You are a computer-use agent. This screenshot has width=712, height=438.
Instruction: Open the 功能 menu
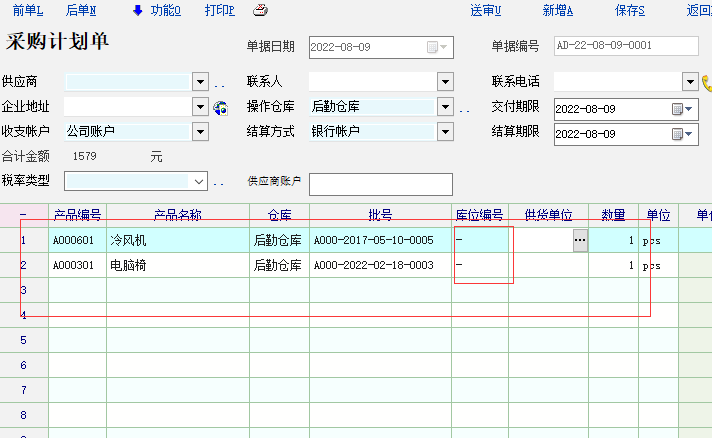coord(165,11)
